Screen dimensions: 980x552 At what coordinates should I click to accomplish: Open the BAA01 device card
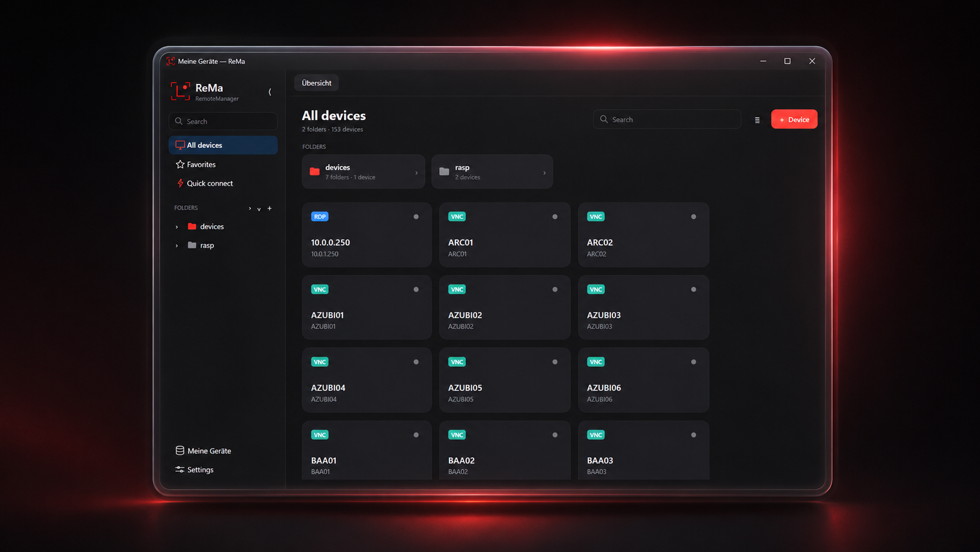367,451
